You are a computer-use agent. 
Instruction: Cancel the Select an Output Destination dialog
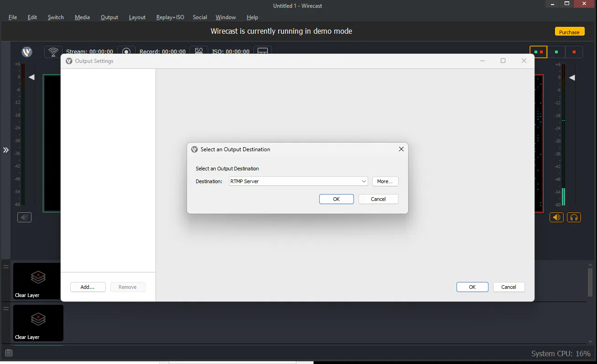pyautogui.click(x=379, y=199)
